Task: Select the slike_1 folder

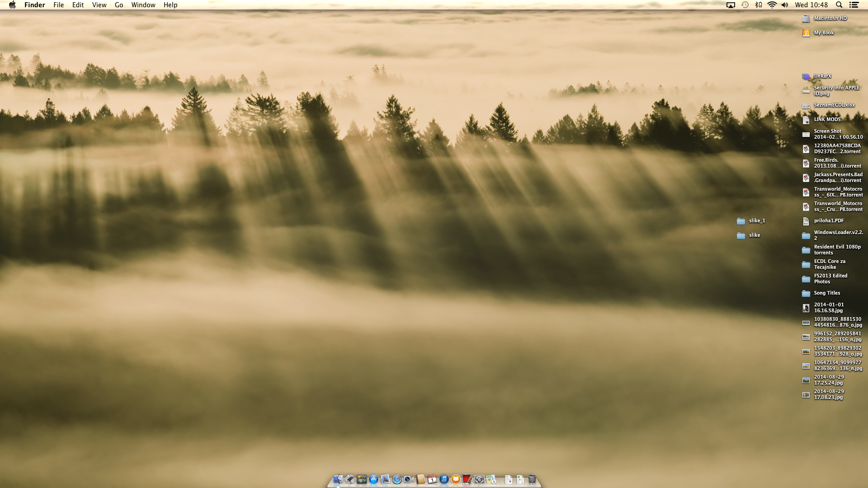Action: click(751, 221)
